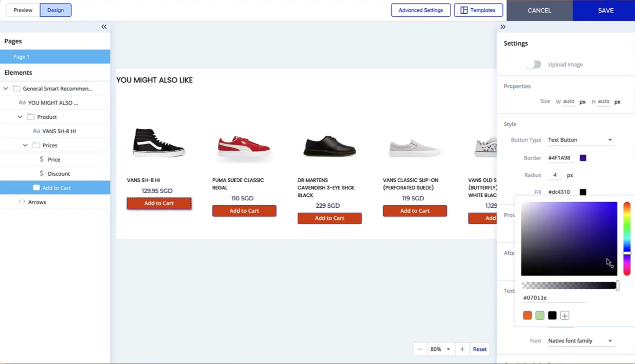The width and height of the screenshot is (635, 364).
Task: Toggle the Upload Image switch
Action: coord(533,65)
